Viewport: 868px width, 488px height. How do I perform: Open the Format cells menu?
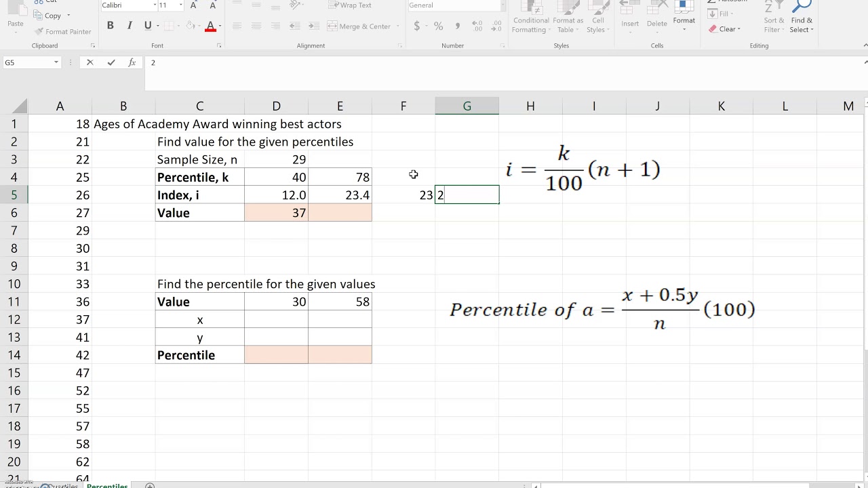tap(684, 16)
